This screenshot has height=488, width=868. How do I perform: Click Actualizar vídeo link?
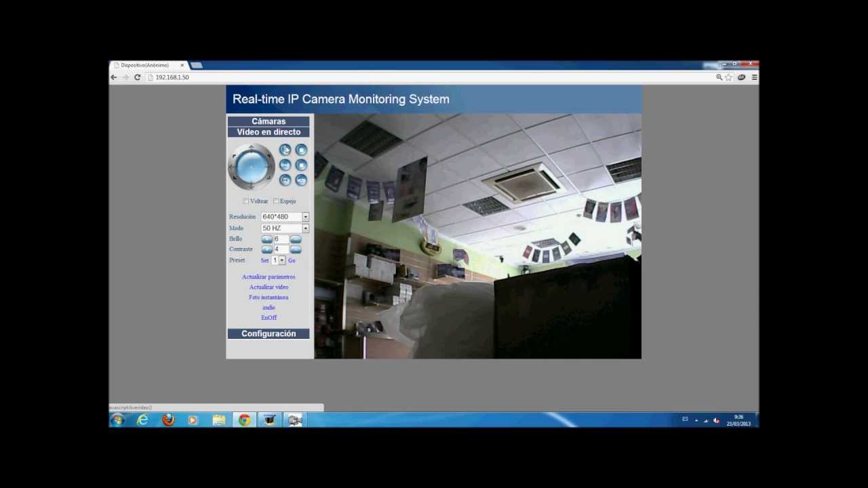coord(269,287)
